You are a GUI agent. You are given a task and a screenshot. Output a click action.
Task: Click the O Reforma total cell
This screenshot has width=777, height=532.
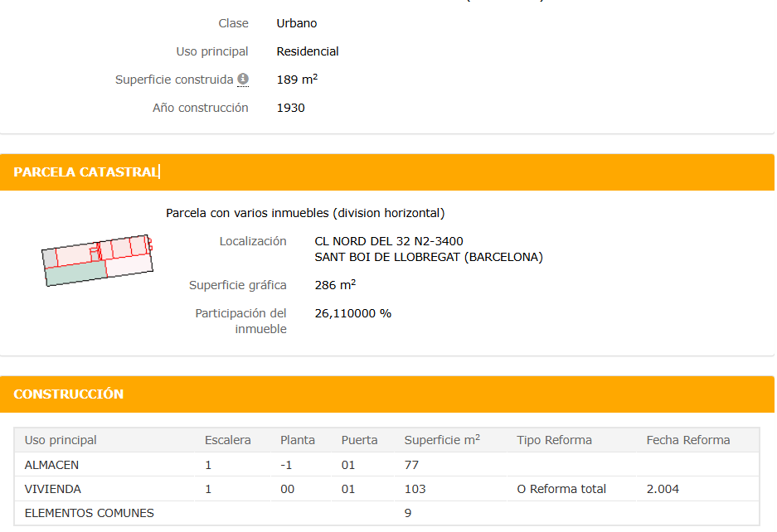point(561,489)
